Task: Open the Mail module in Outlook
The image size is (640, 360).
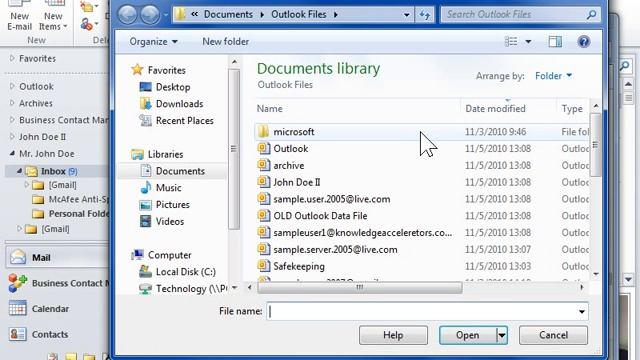Action: pos(57,258)
